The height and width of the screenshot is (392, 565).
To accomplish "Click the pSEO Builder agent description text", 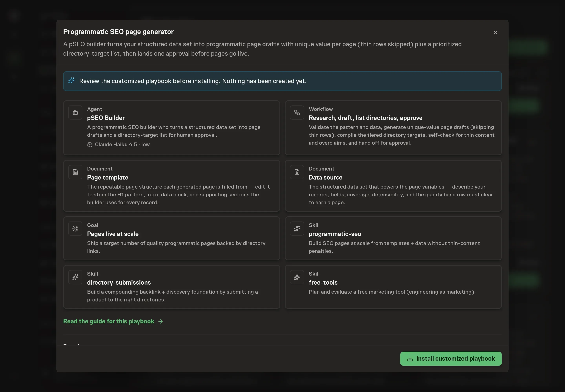I will click(x=174, y=131).
